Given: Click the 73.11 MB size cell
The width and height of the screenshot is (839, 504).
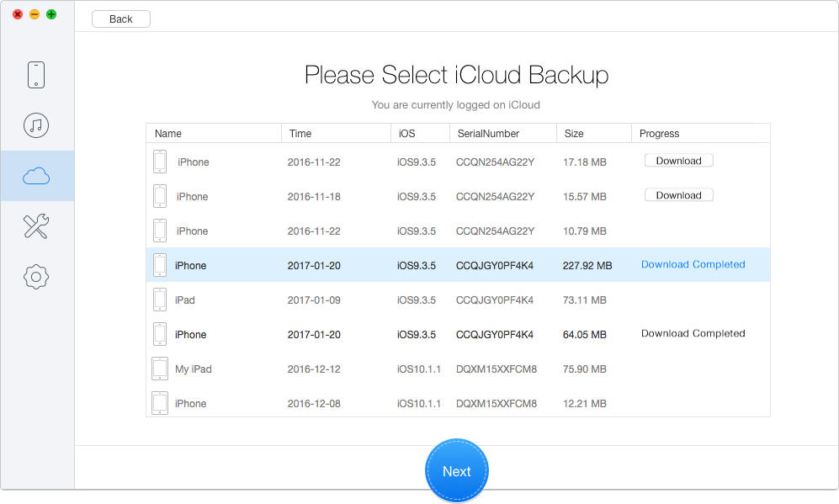Looking at the screenshot, I should [x=584, y=300].
